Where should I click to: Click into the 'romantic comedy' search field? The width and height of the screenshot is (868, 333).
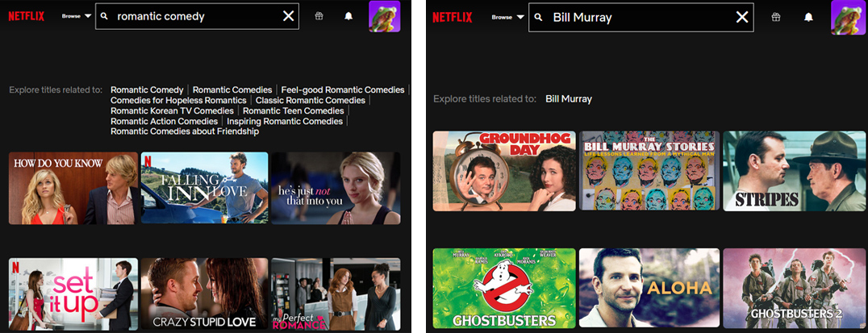coord(197,16)
